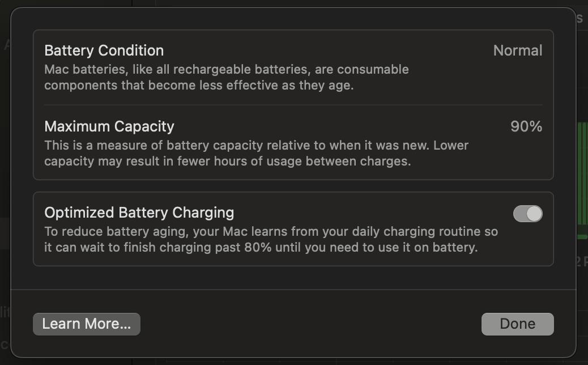Image resolution: width=588 pixels, height=365 pixels.
Task: Click the "Optimized Battery Charging" title text
Action: click(139, 213)
